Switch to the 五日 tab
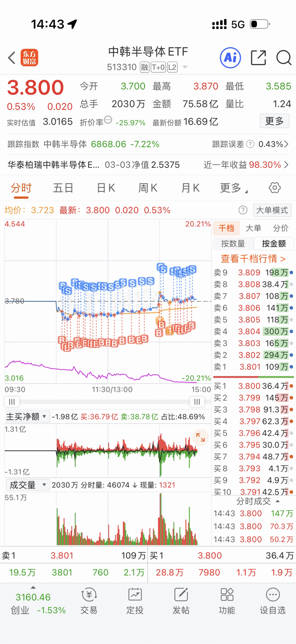The image size is (296, 644). coord(63,188)
